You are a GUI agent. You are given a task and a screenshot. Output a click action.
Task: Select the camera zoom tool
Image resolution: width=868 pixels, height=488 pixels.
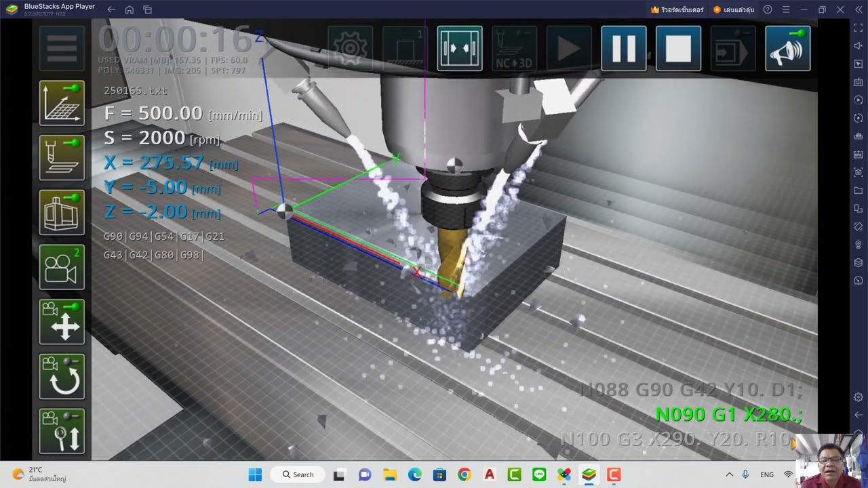point(62,431)
